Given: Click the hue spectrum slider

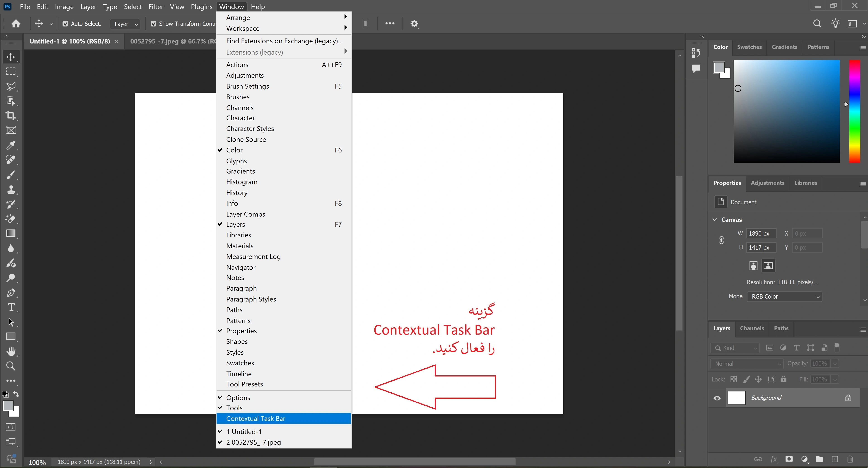Looking at the screenshot, I should tap(854, 111).
